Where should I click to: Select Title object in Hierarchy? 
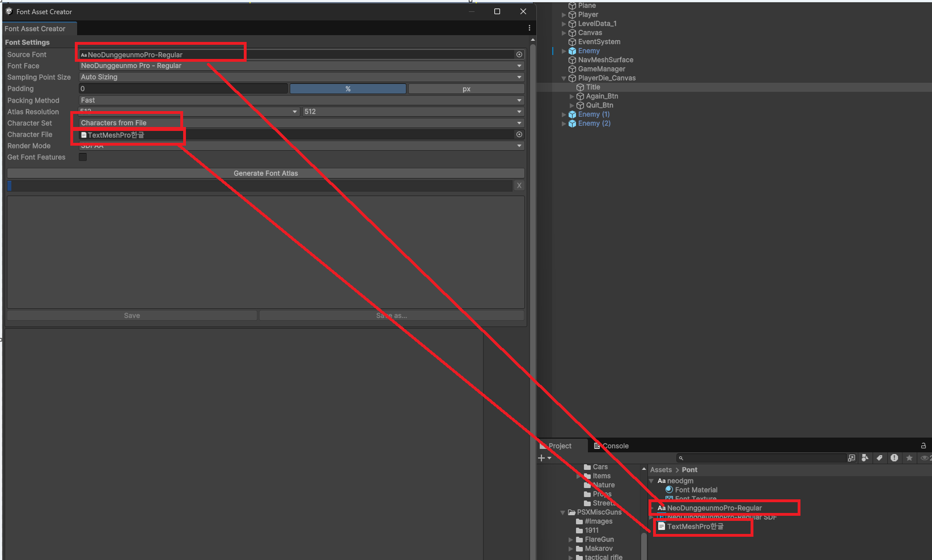[593, 87]
